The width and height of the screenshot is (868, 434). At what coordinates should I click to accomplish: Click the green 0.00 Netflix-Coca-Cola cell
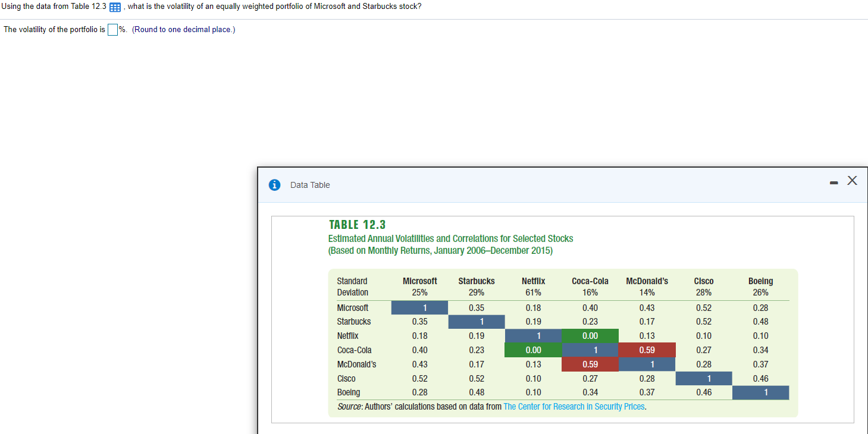coord(590,335)
